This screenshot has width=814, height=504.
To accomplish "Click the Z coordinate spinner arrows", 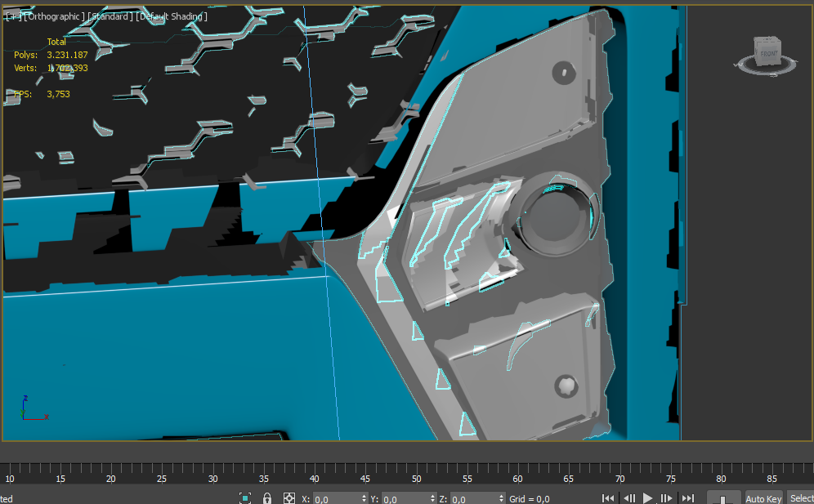I will click(501, 498).
